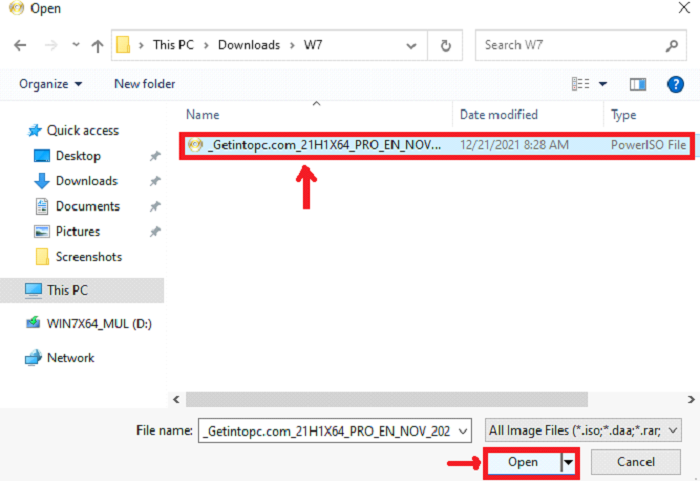Click the folder icon in address bar
This screenshot has height=481, width=700.
pyautogui.click(x=123, y=45)
